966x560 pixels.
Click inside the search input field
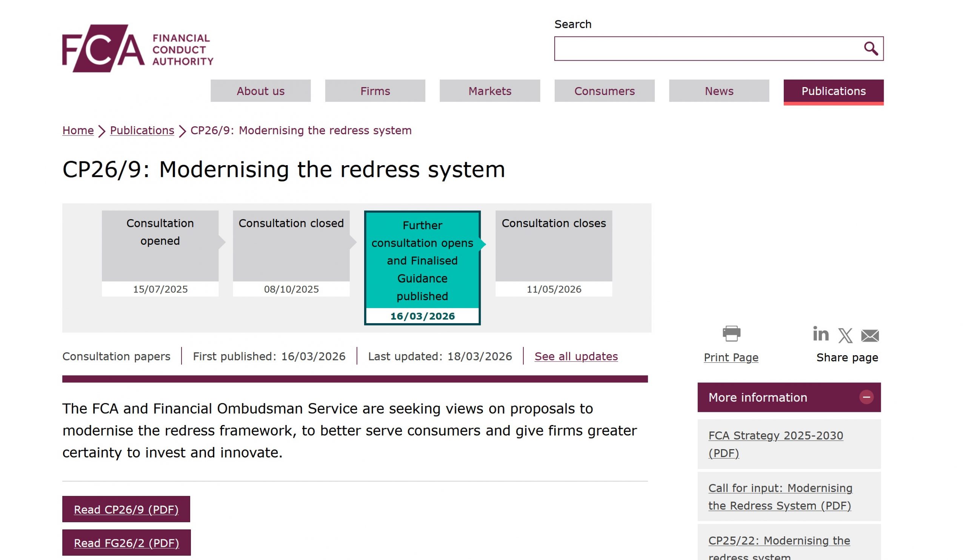click(709, 48)
